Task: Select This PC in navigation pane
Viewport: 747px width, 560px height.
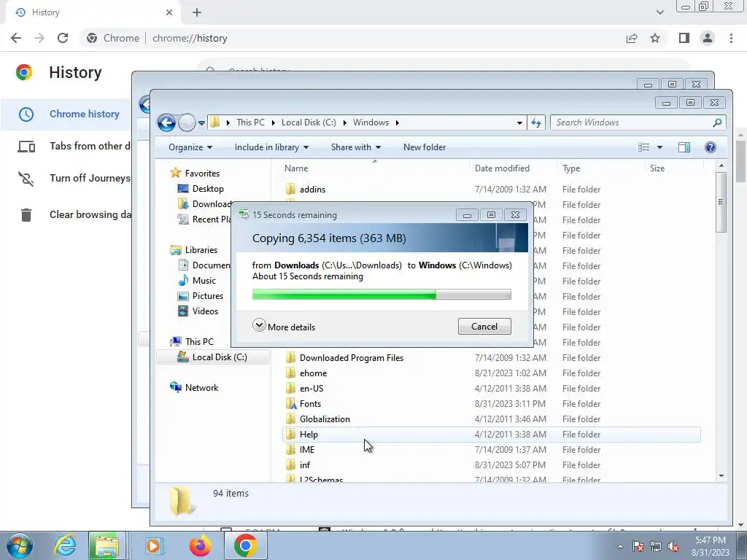Action: tap(199, 341)
